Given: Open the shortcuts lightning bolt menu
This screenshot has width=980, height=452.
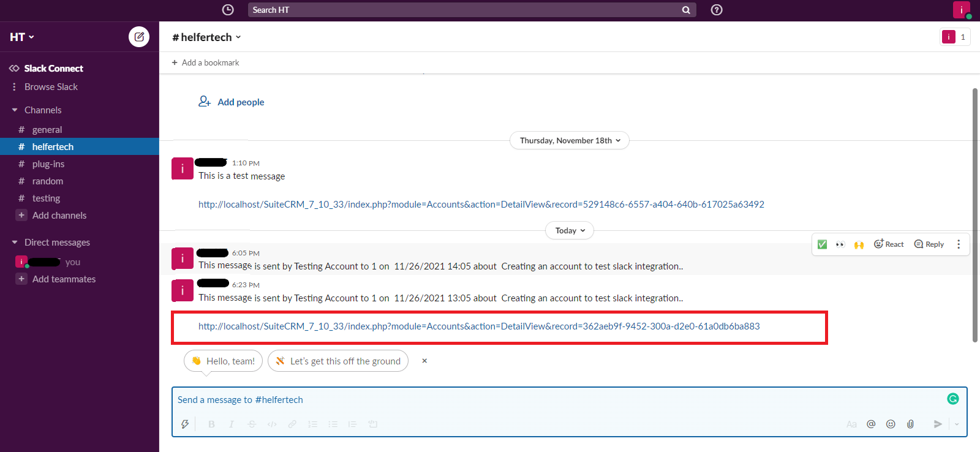Looking at the screenshot, I should (185, 424).
